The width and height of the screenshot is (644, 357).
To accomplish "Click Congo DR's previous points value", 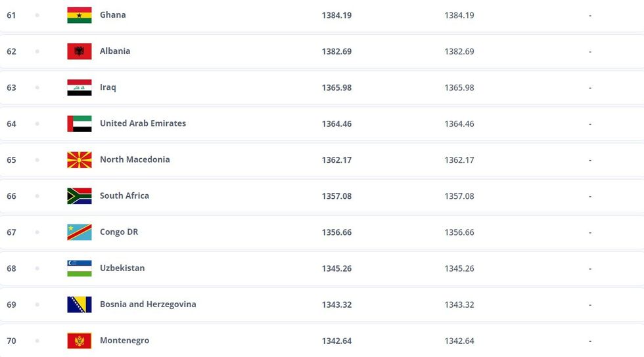I will (x=459, y=232).
